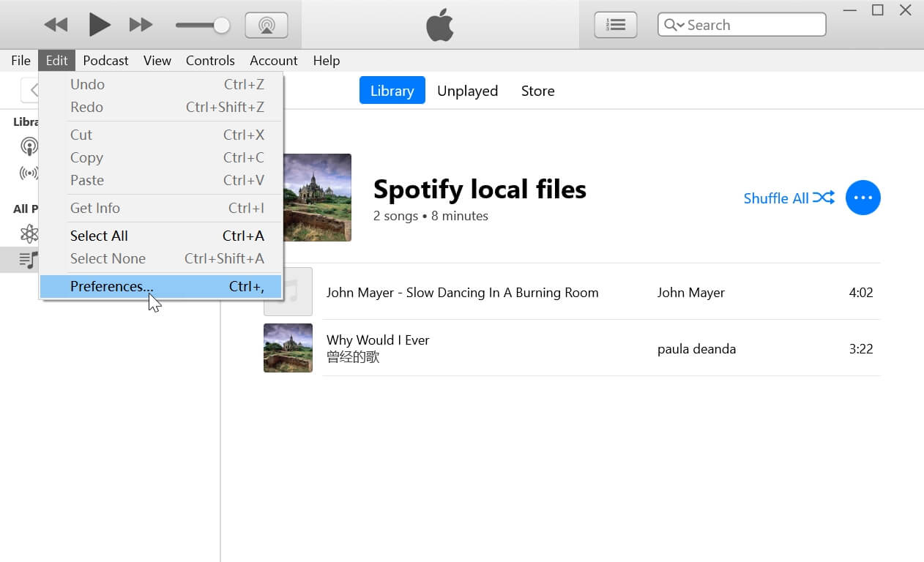Image resolution: width=924 pixels, height=562 pixels.
Task: Open the Podcast menu
Action: pyautogui.click(x=105, y=60)
